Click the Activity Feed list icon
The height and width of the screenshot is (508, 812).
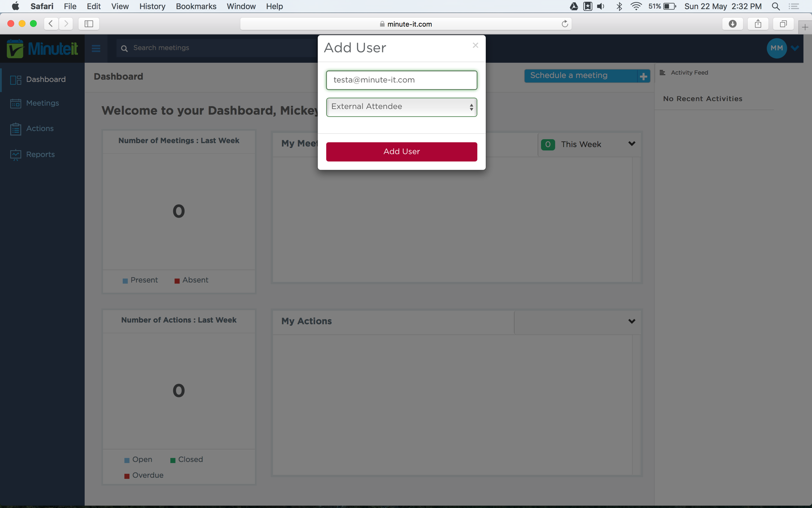(662, 73)
